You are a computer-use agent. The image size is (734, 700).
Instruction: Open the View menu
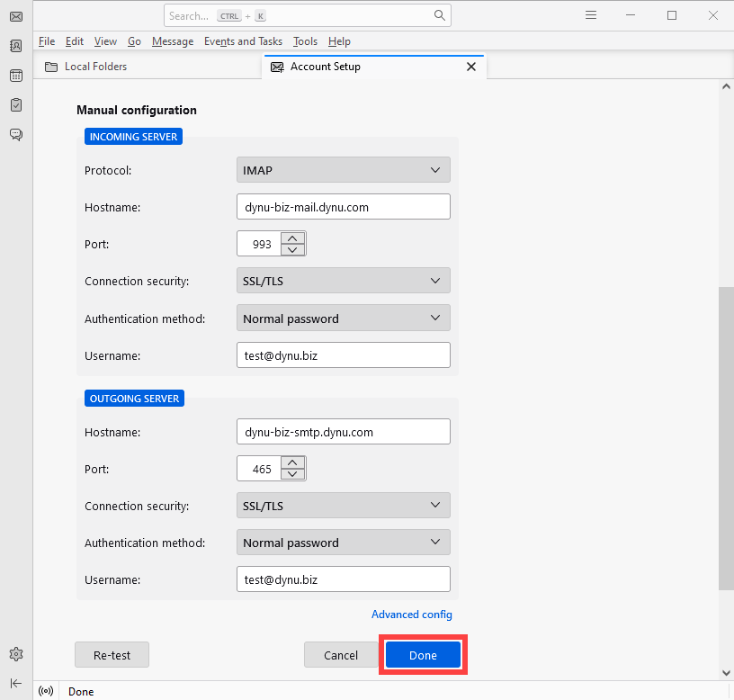point(105,41)
